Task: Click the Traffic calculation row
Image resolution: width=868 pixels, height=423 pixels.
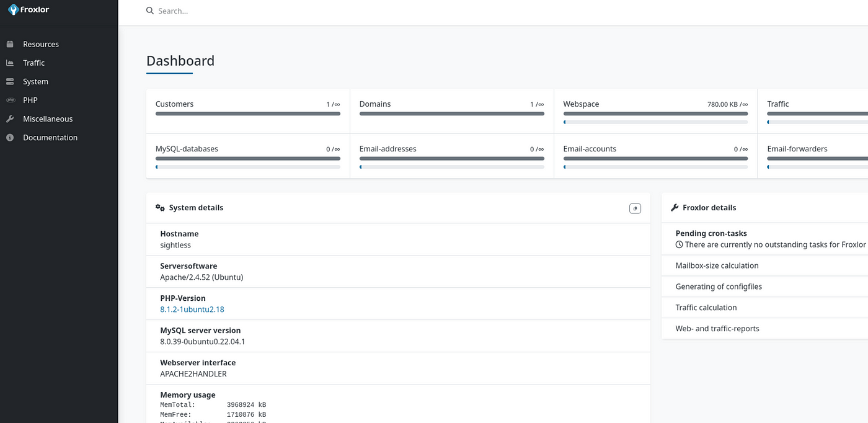Action: tap(764, 308)
